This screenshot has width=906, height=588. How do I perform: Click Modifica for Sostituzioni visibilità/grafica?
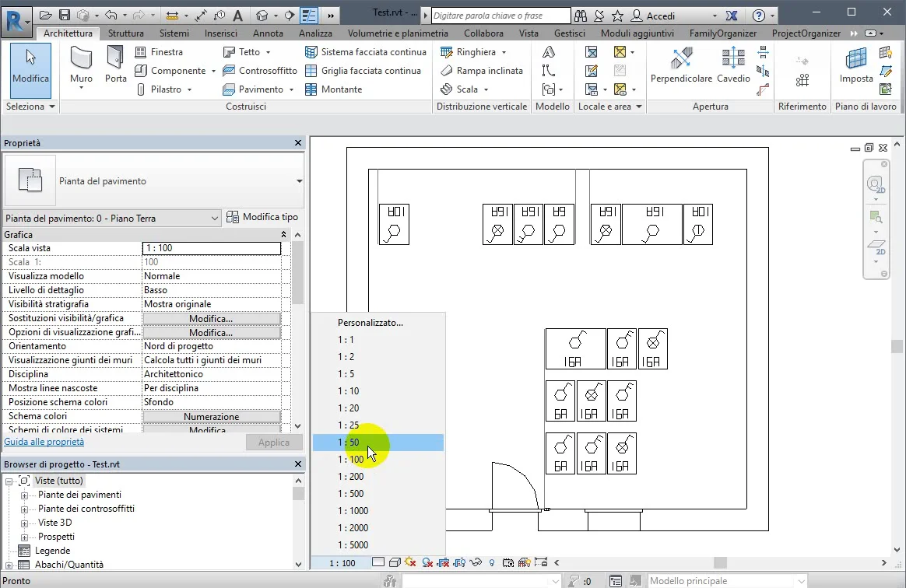point(212,319)
